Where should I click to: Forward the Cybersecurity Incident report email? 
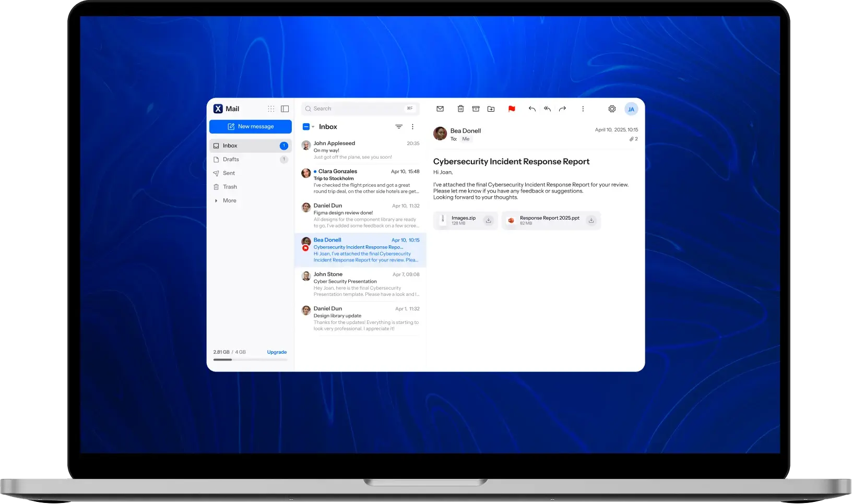pos(562,109)
